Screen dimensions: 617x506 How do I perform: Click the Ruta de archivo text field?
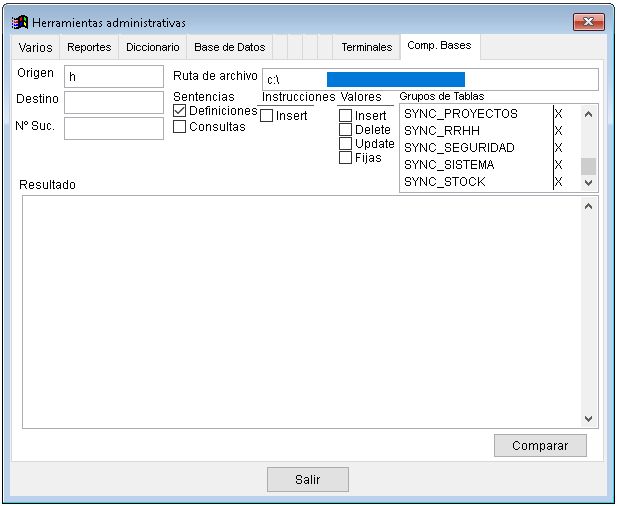(x=429, y=79)
